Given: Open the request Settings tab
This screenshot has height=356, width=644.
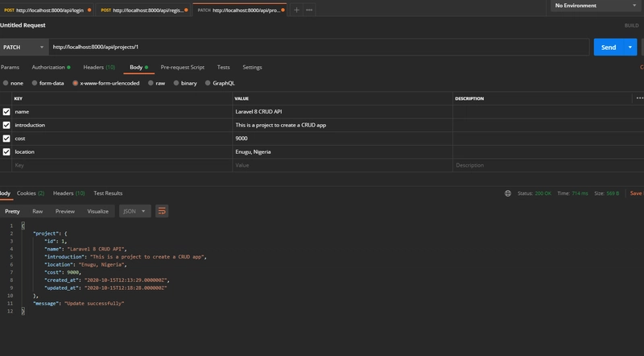Looking at the screenshot, I should tap(252, 67).
